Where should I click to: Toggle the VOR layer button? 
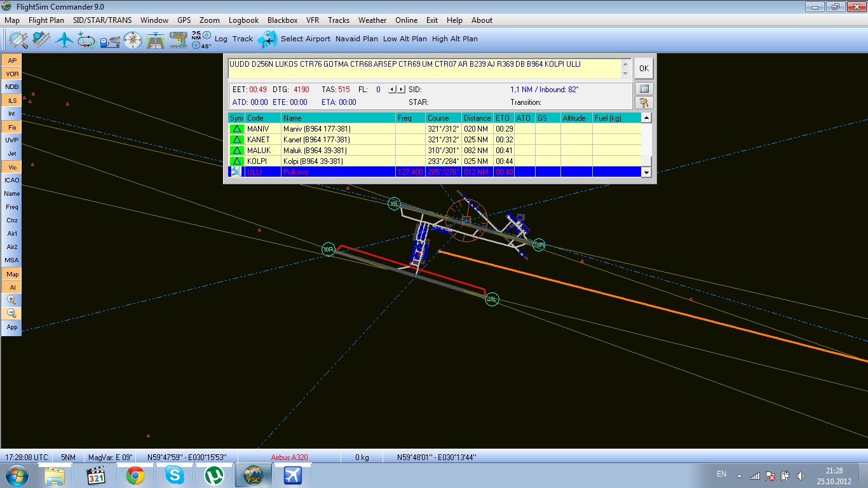(12, 74)
